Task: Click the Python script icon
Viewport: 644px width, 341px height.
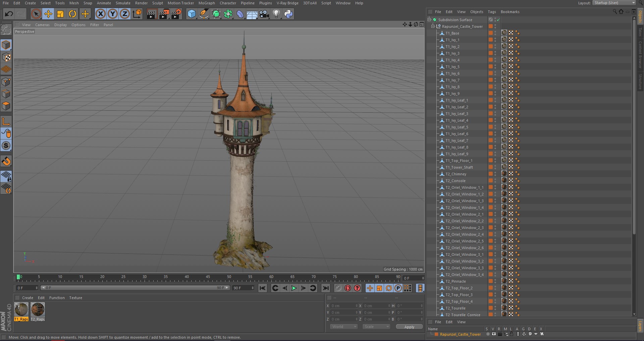Action: pyautogui.click(x=288, y=14)
